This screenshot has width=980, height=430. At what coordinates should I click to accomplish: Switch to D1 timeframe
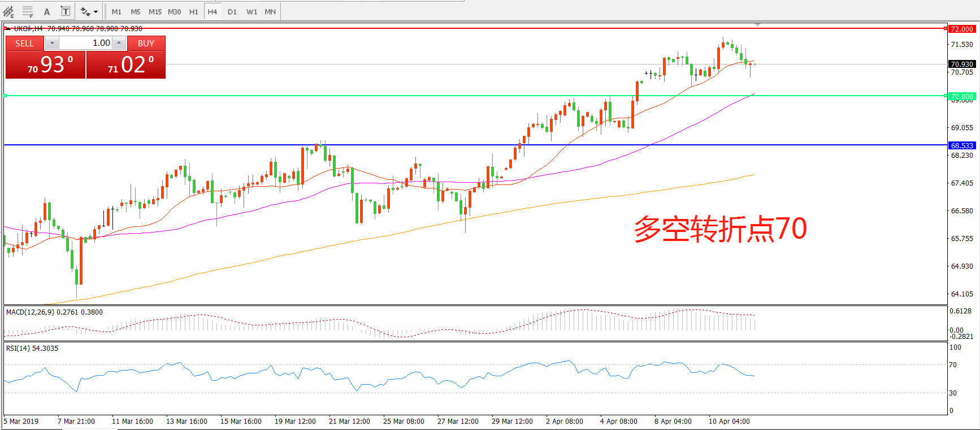tap(232, 11)
